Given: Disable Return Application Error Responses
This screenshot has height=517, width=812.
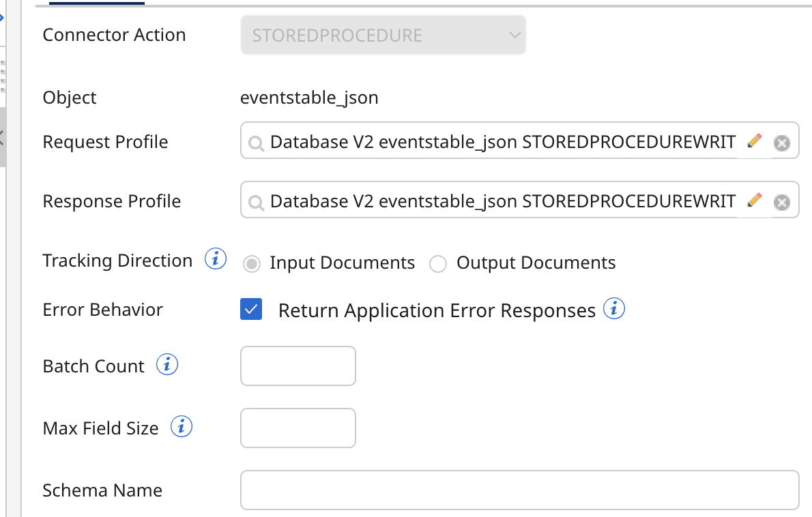Looking at the screenshot, I should [250, 309].
